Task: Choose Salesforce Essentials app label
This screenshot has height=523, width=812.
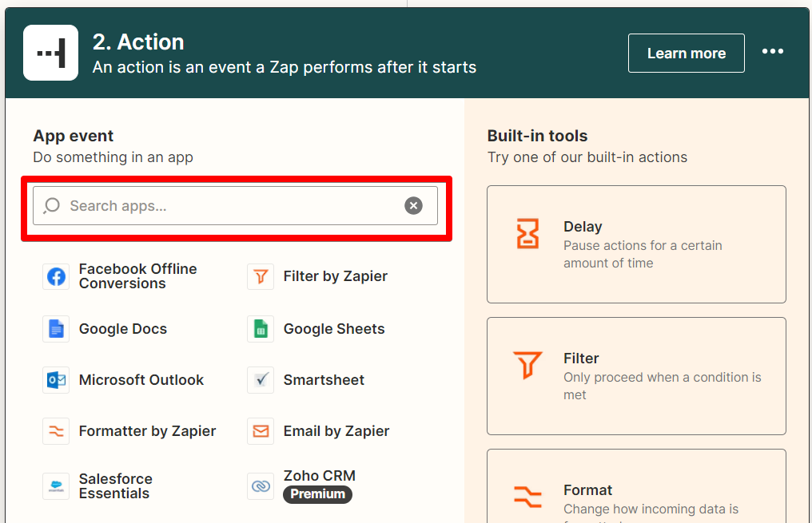Action: pyautogui.click(x=115, y=486)
